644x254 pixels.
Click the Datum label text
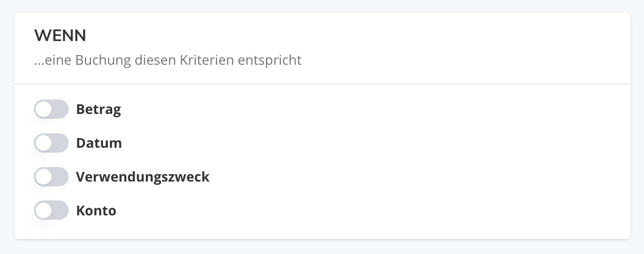coord(99,143)
